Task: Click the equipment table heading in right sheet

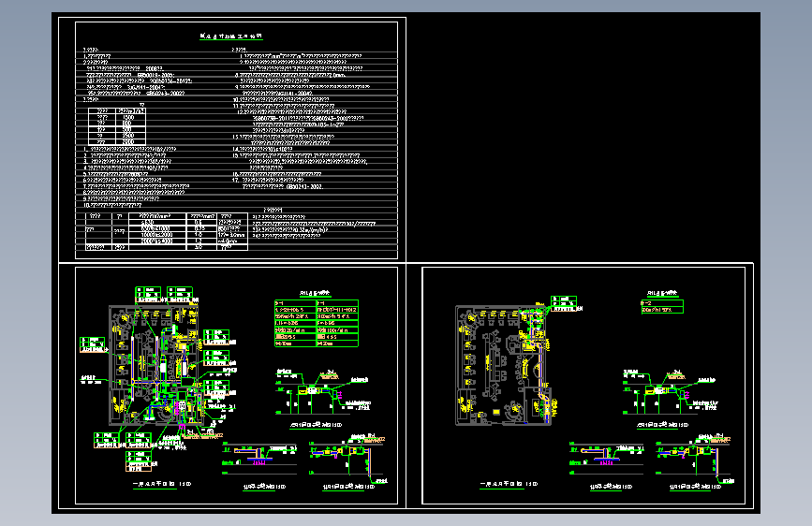Action: [x=663, y=294]
